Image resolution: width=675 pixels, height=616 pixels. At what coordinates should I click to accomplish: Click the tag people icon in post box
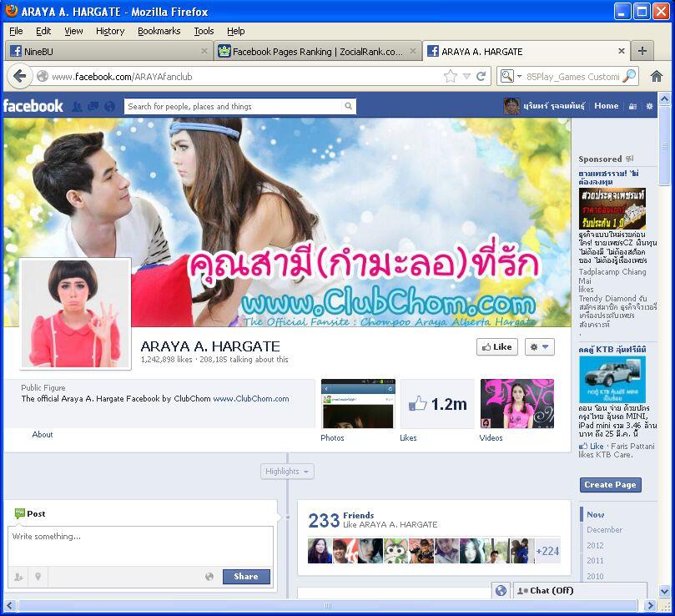click(18, 577)
